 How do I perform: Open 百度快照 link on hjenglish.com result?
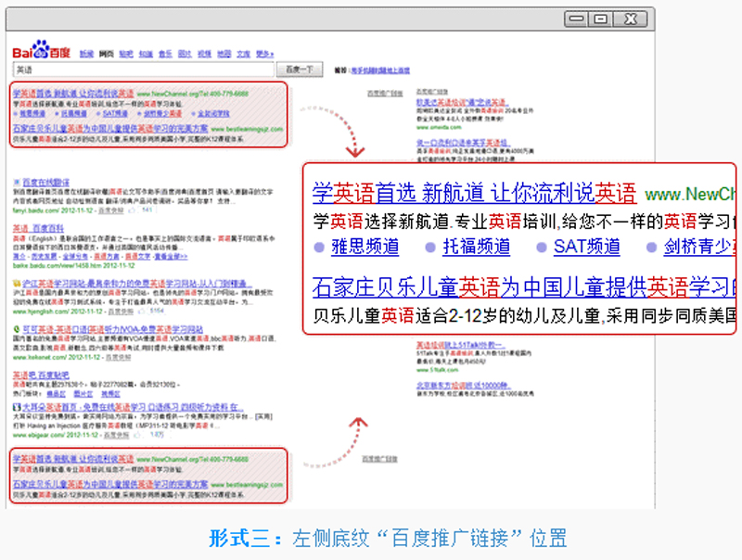tap(121, 312)
